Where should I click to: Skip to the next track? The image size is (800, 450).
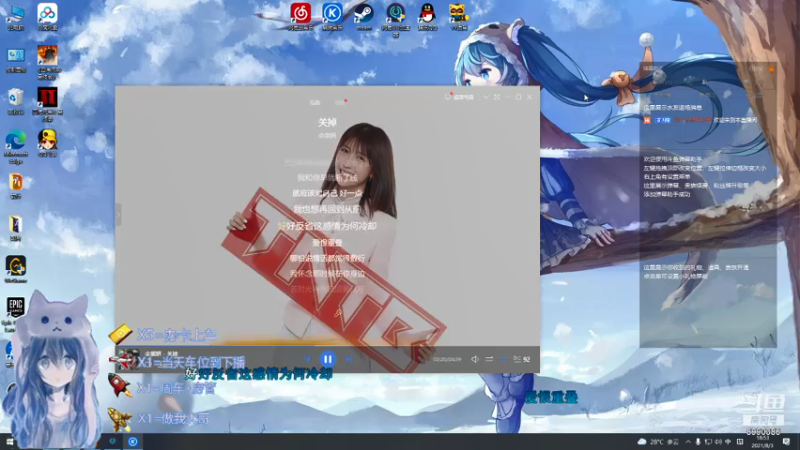[x=348, y=359]
